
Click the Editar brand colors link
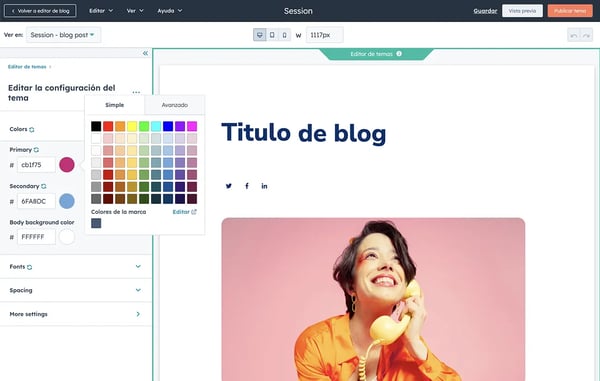click(184, 212)
